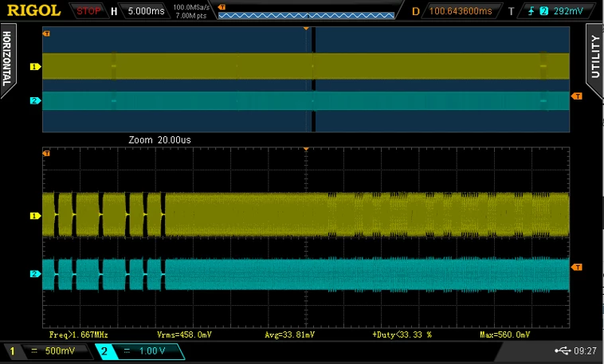The image size is (604, 364).
Task: Click the trigger source channel 2 badge
Action: point(544,11)
